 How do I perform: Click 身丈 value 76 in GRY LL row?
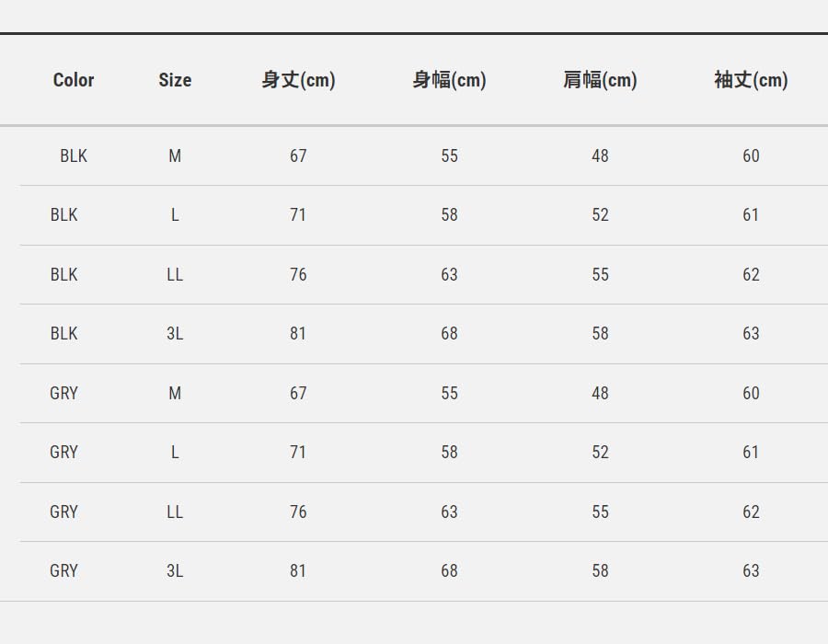click(298, 512)
